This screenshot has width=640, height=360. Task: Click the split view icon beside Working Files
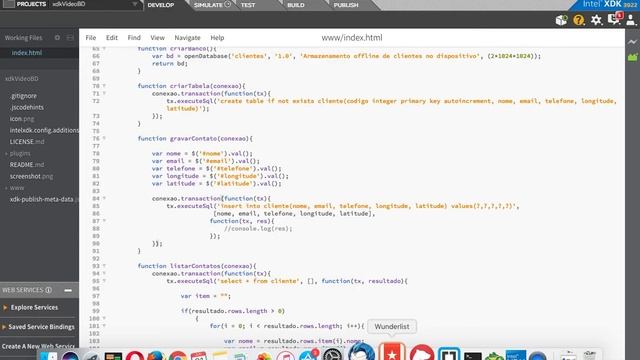click(70, 38)
